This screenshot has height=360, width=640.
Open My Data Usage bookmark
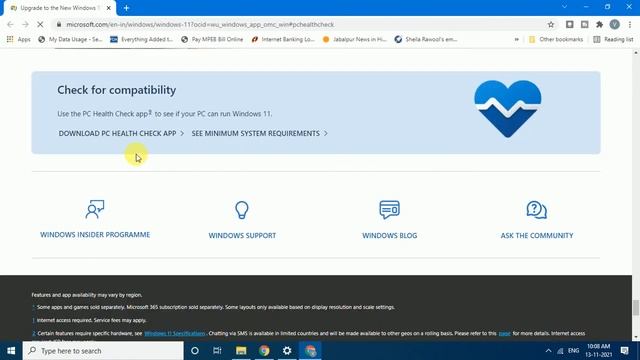coord(70,39)
